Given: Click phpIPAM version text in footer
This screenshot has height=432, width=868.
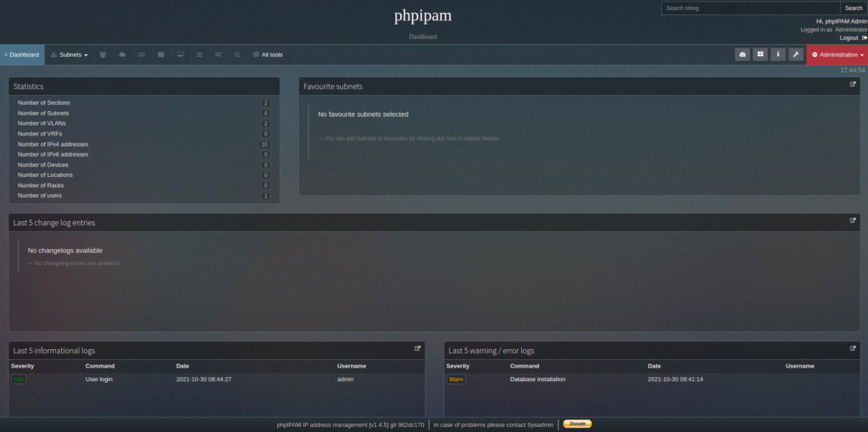Looking at the screenshot, I should pyautogui.click(x=350, y=425).
